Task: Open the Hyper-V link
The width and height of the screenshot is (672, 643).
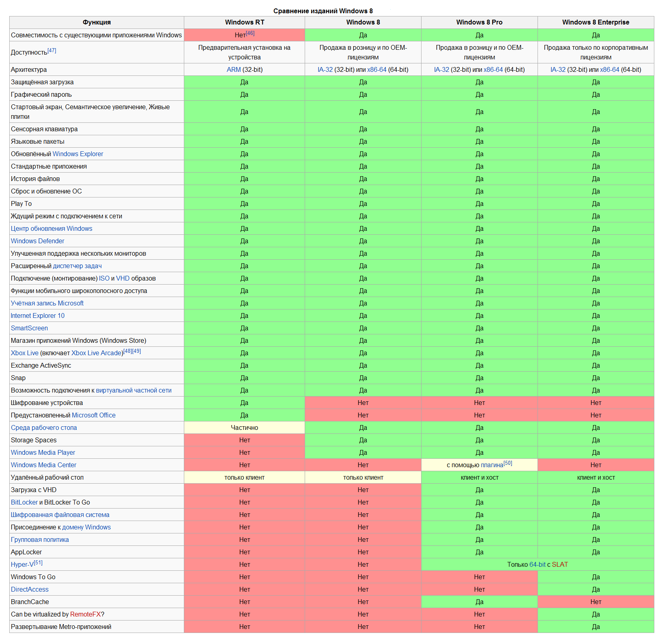Action: (x=22, y=564)
